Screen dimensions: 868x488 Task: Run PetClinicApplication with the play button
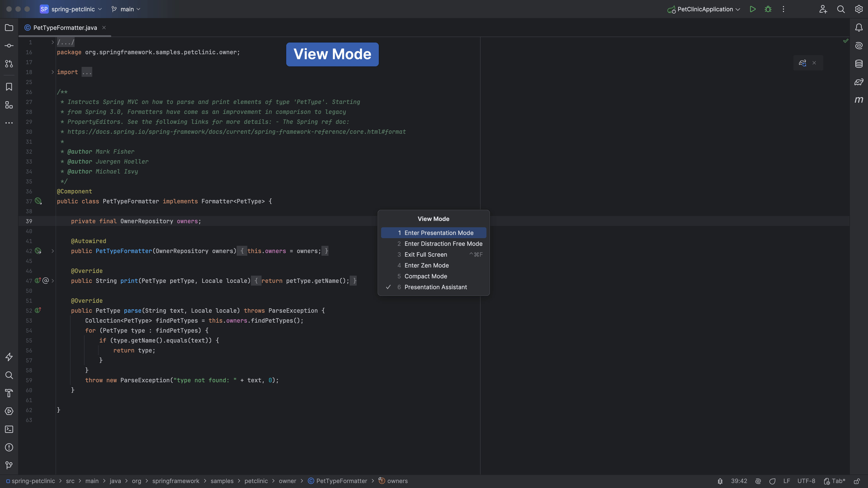752,9
